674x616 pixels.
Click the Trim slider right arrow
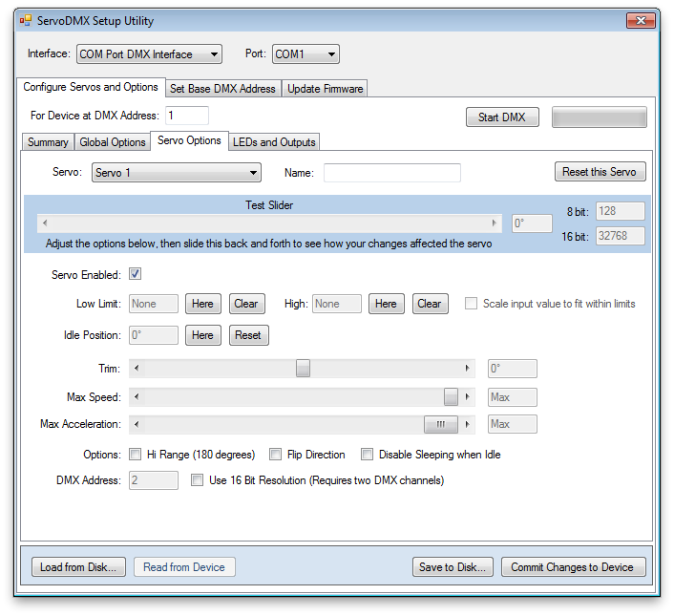point(468,369)
